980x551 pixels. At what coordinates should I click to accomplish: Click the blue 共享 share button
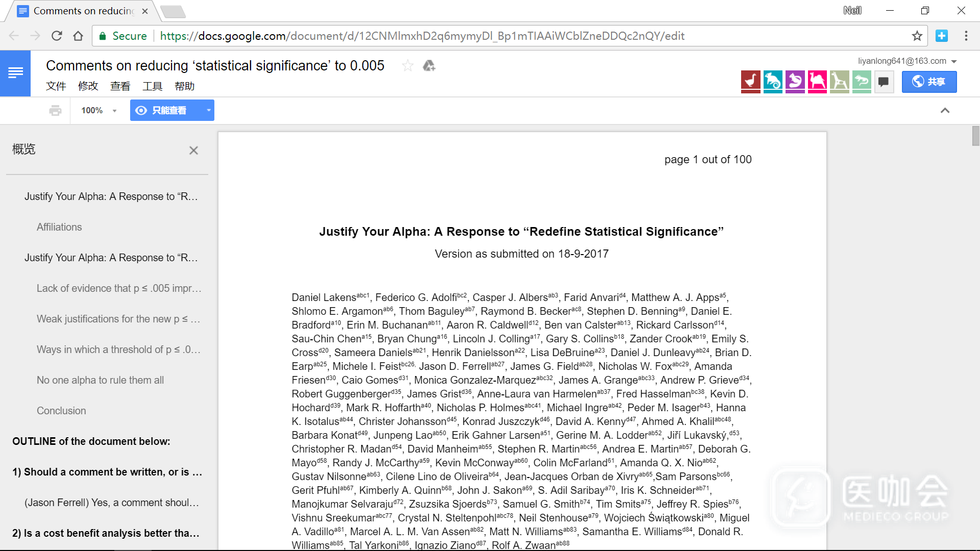click(929, 82)
